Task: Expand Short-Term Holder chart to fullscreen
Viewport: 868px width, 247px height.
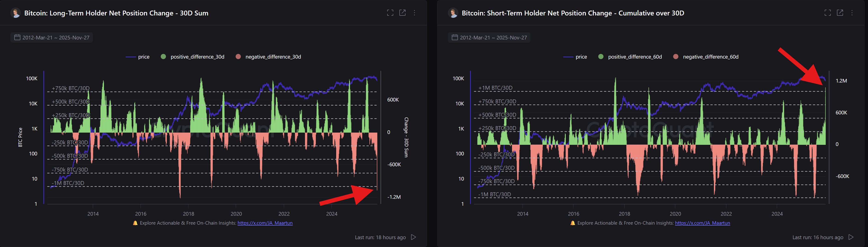Action: click(828, 13)
